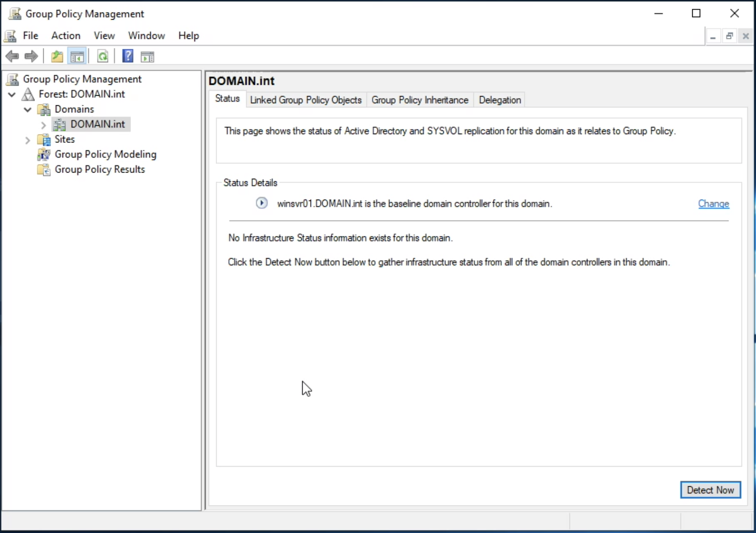This screenshot has height=533, width=756.
Task: Select Group Policy Management root label
Action: (82, 79)
